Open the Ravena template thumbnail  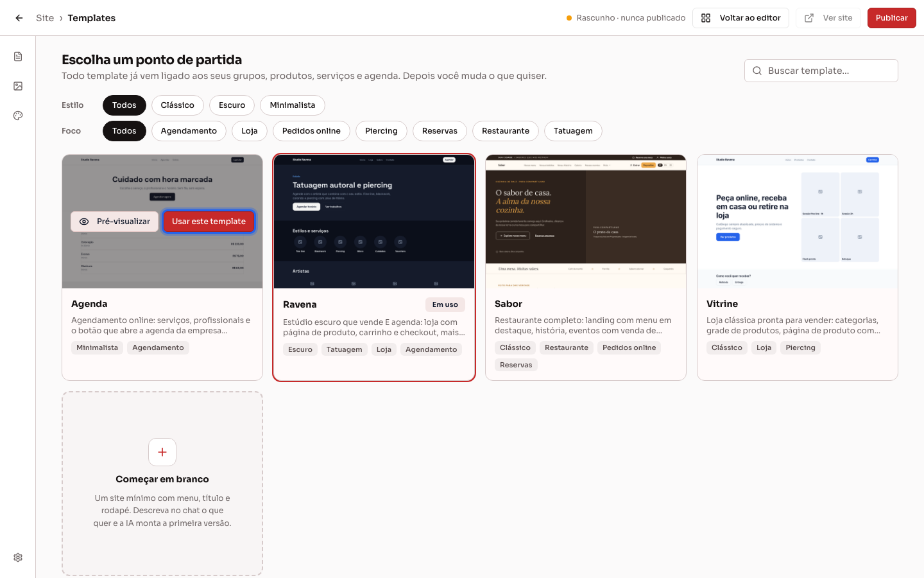point(374,222)
